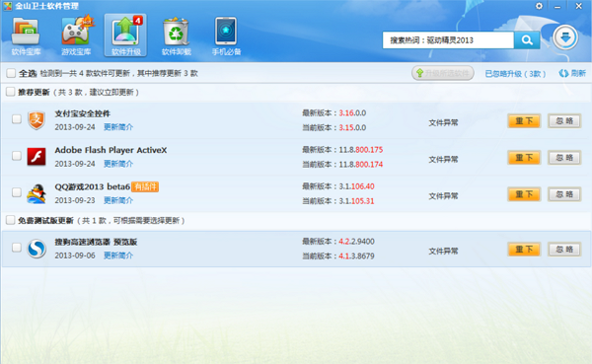The height and width of the screenshot is (364, 592).
Task: Check the 支付宝安全控件 row checkbox
Action: point(17,119)
